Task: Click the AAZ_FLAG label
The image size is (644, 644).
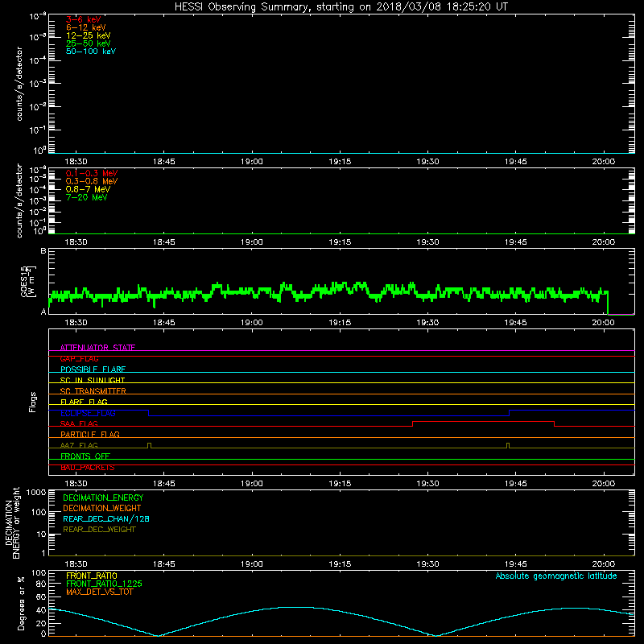Action: [79, 445]
